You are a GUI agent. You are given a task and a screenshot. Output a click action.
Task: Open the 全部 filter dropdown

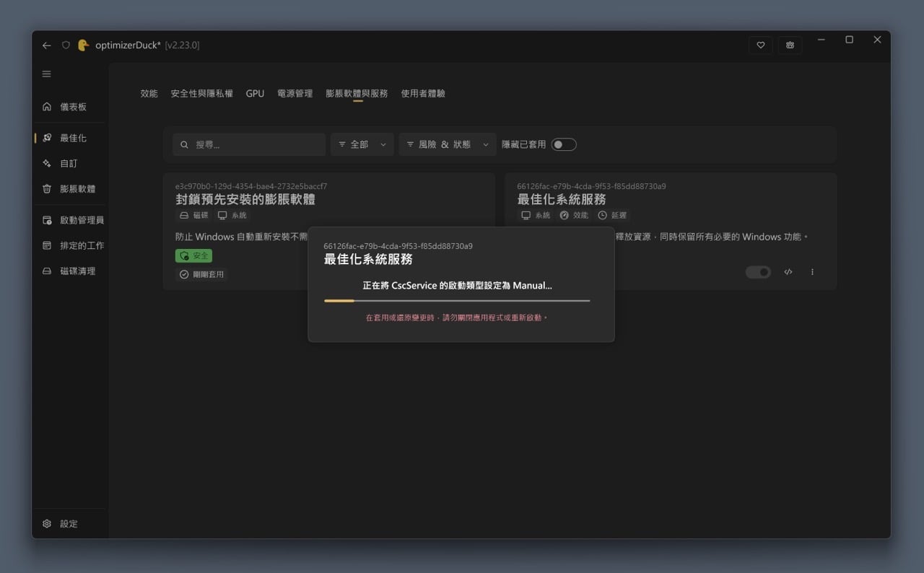point(362,144)
